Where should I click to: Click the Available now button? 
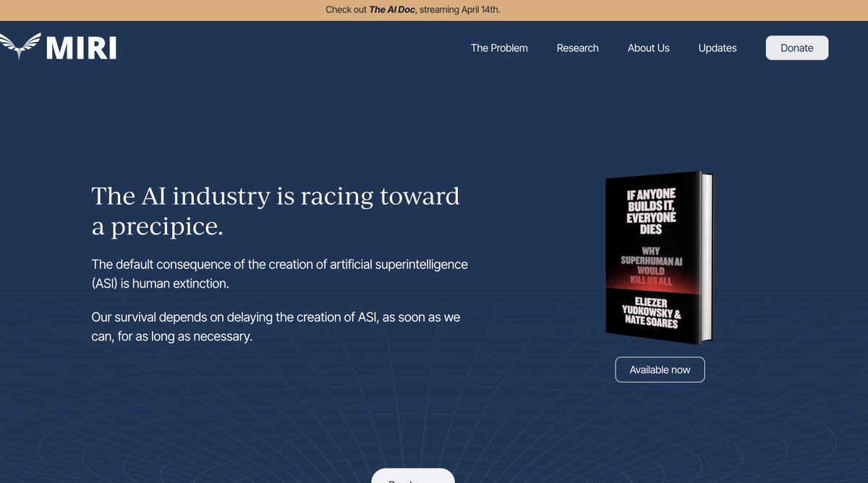[x=660, y=369]
